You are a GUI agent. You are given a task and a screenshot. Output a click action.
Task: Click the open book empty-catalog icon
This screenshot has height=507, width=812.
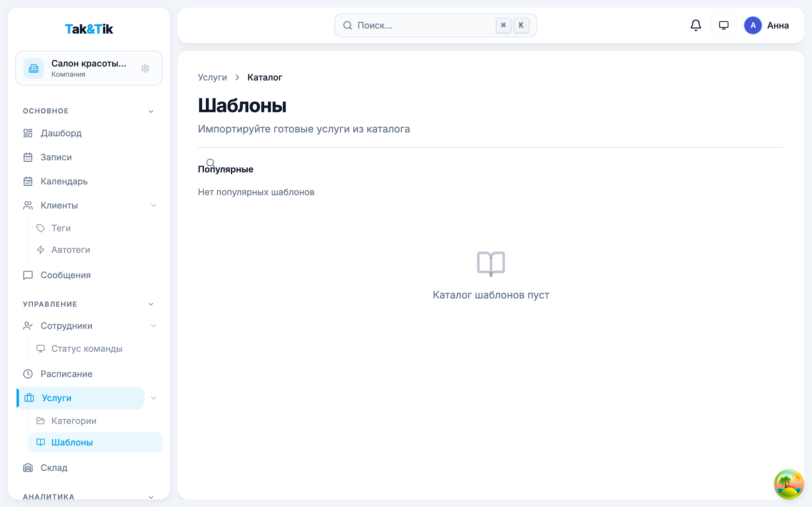point(491,264)
